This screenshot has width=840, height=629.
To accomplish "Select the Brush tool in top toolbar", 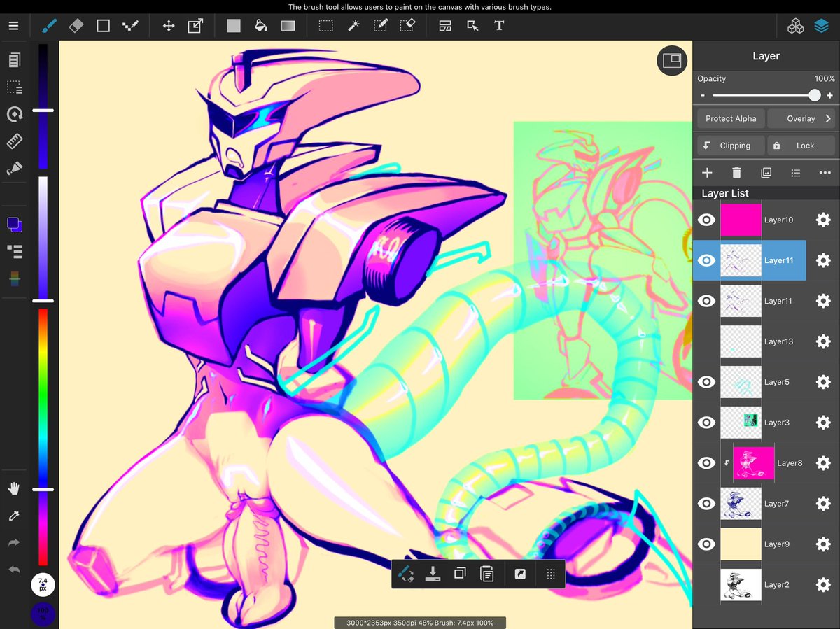I will (x=49, y=26).
